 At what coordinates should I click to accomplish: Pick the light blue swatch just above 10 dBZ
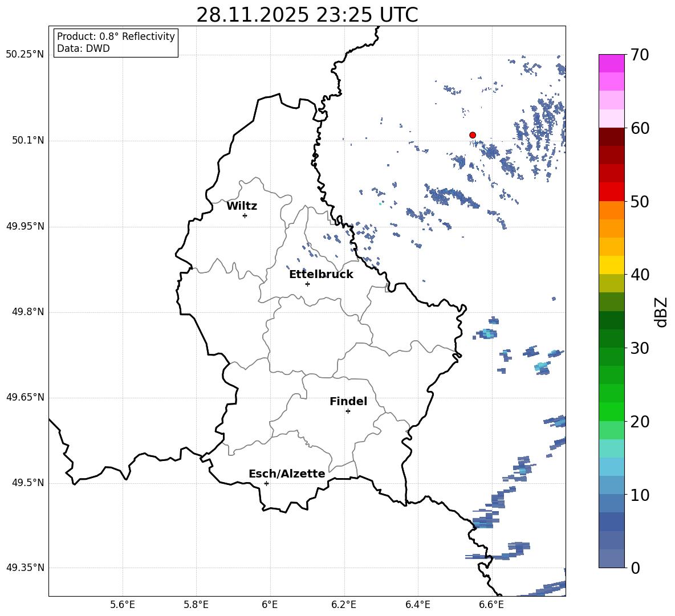(x=611, y=486)
